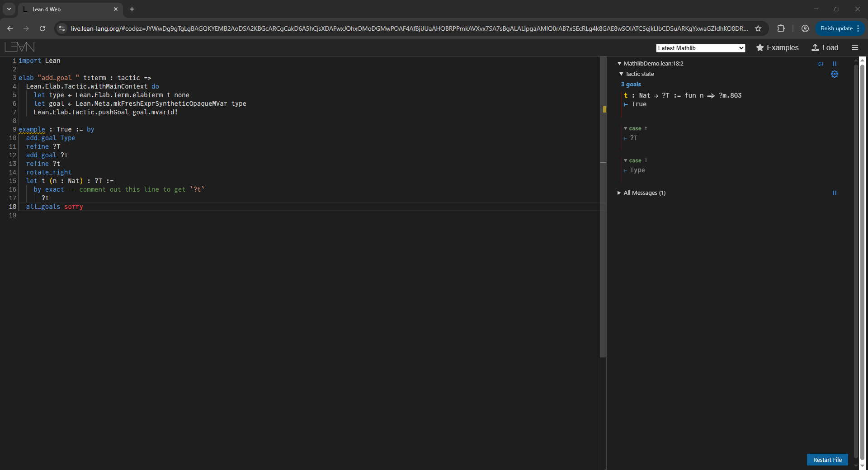
Task: Open the Latest Mathlib project dropdown
Action: [x=700, y=48]
